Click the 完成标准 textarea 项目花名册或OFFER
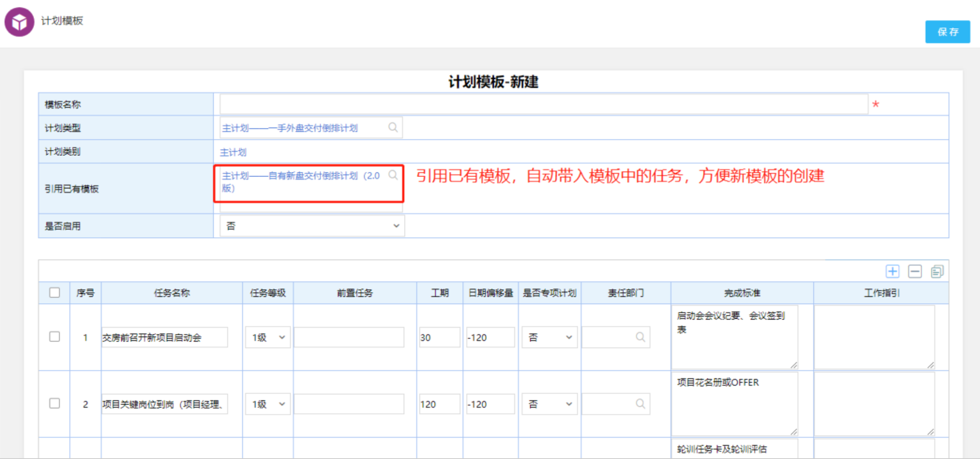980x459 pixels. tap(735, 404)
